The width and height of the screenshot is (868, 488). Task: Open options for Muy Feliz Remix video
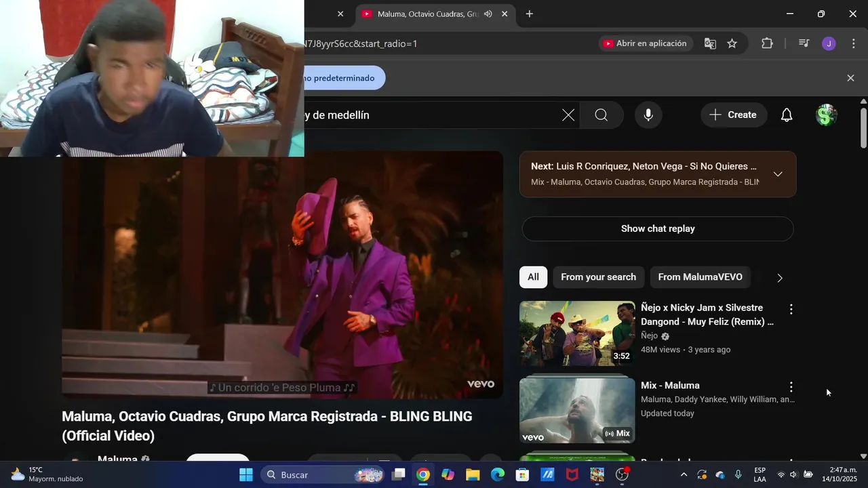tap(791, 309)
